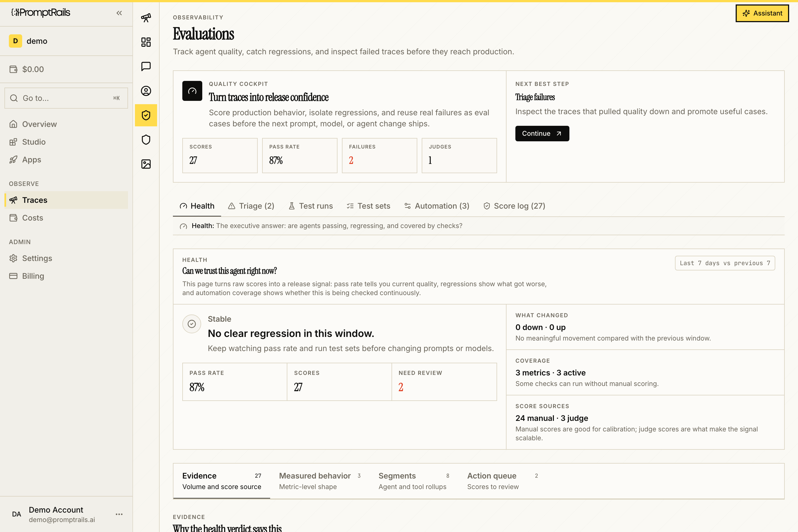Screen dimensions: 798x532
Task: Open the image gallery rail icon
Action: point(146,164)
